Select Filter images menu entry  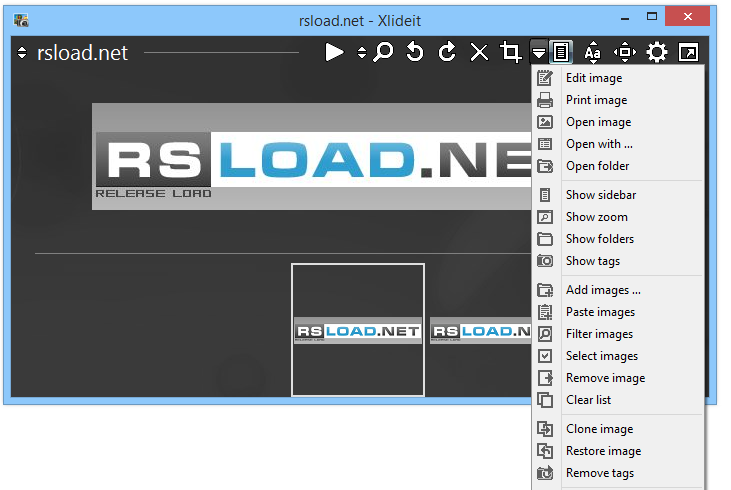click(618, 333)
